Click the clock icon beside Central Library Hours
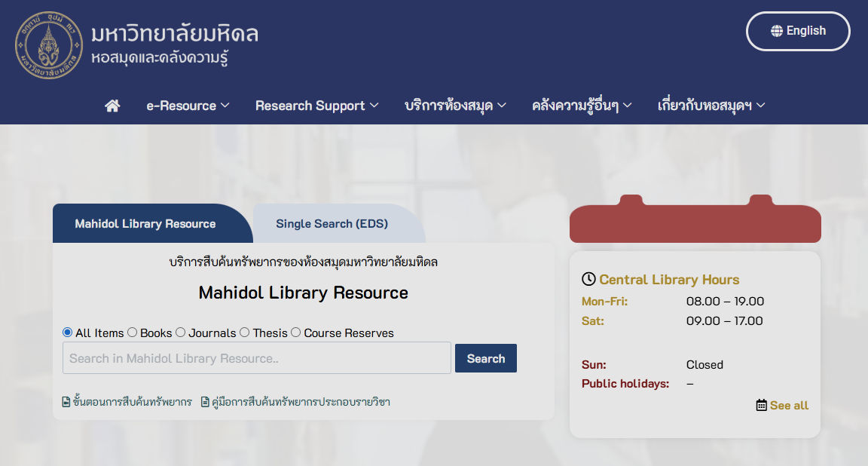 (588, 280)
